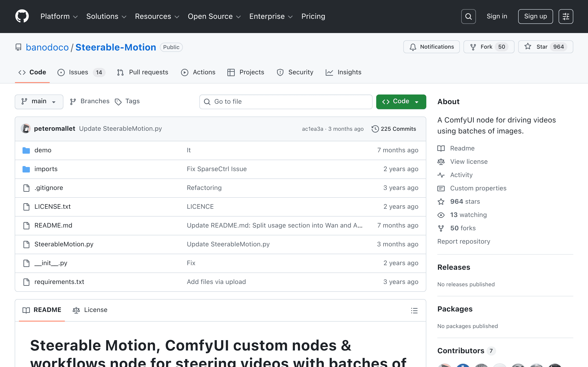
Task: Click the commits history clock icon
Action: tap(375, 129)
